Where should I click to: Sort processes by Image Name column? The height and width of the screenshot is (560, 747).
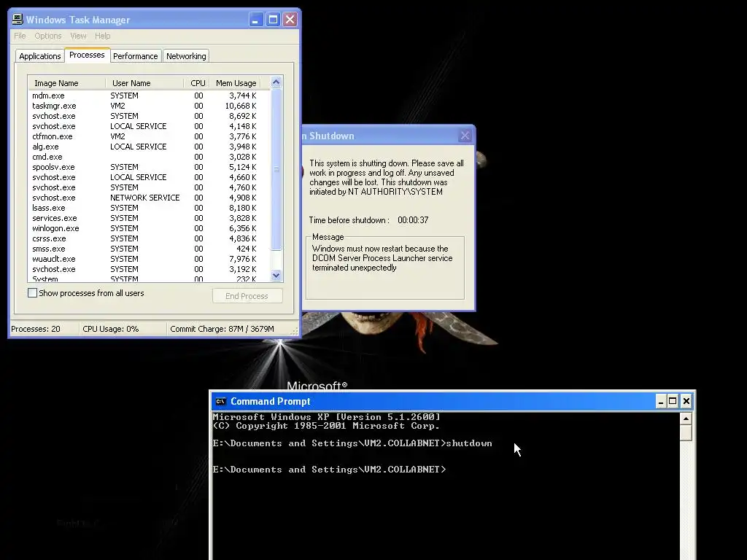pyautogui.click(x=66, y=83)
